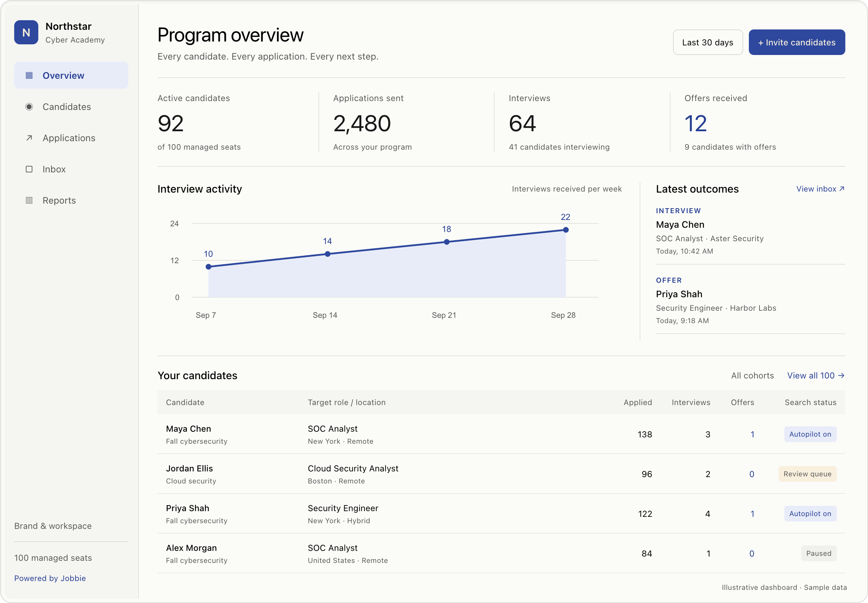Open Brand & workspace settings

coord(53,526)
